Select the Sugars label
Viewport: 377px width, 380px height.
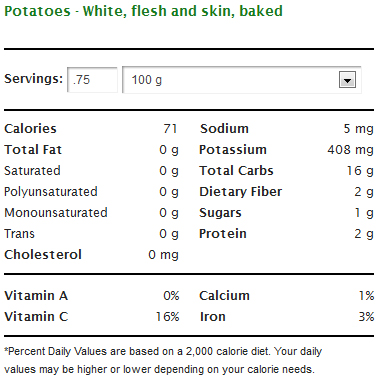[x=220, y=213]
